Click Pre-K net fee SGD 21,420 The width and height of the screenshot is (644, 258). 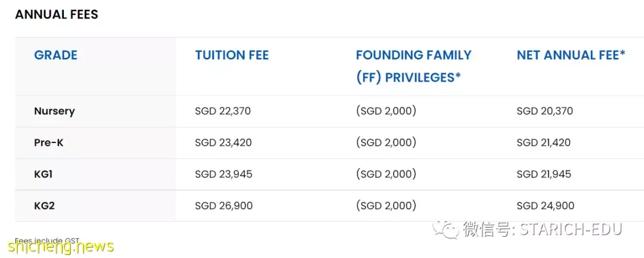[x=543, y=143]
